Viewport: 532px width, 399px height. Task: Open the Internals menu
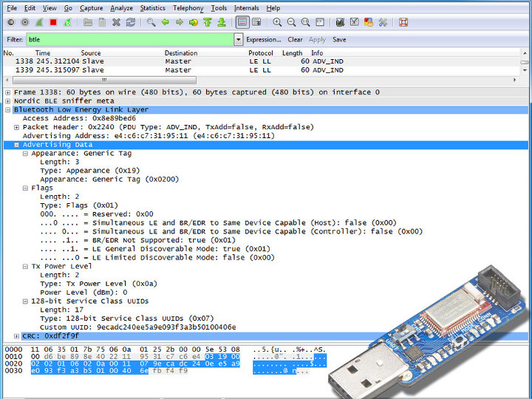(x=246, y=8)
